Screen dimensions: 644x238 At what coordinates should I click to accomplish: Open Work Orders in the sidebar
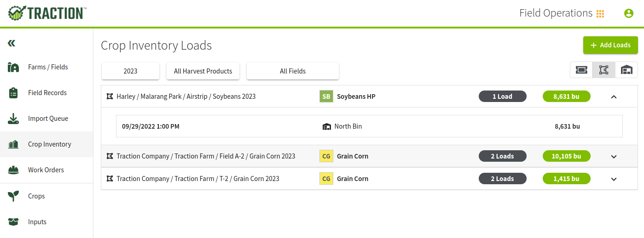(x=46, y=170)
